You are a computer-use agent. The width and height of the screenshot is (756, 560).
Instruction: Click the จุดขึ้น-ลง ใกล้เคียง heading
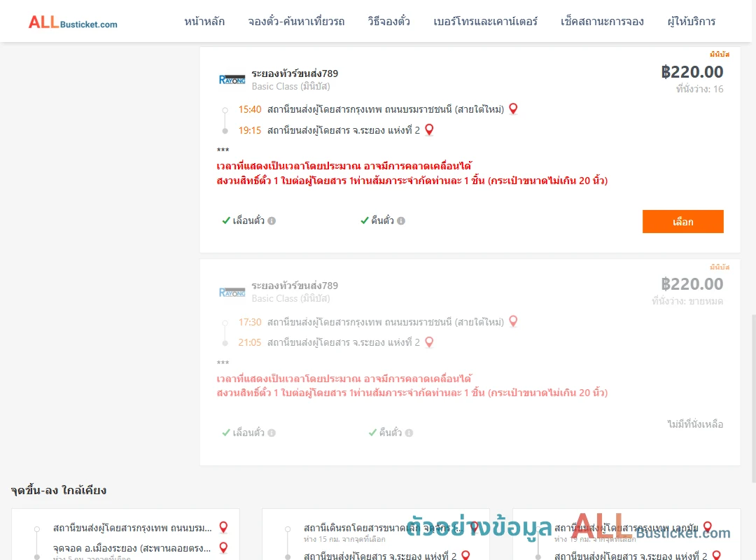click(58, 490)
